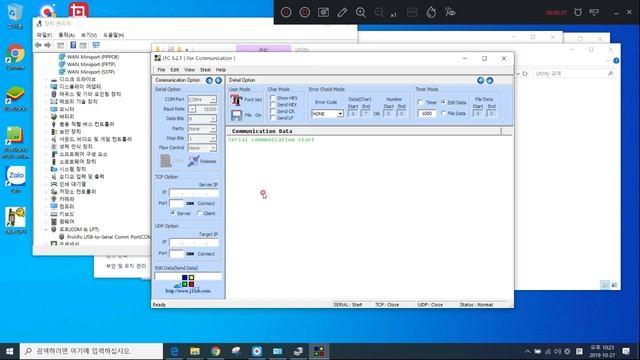This screenshot has width=640, height=360.
Task: Click Device Manager back arrow toolbar icon
Action: click(38, 45)
